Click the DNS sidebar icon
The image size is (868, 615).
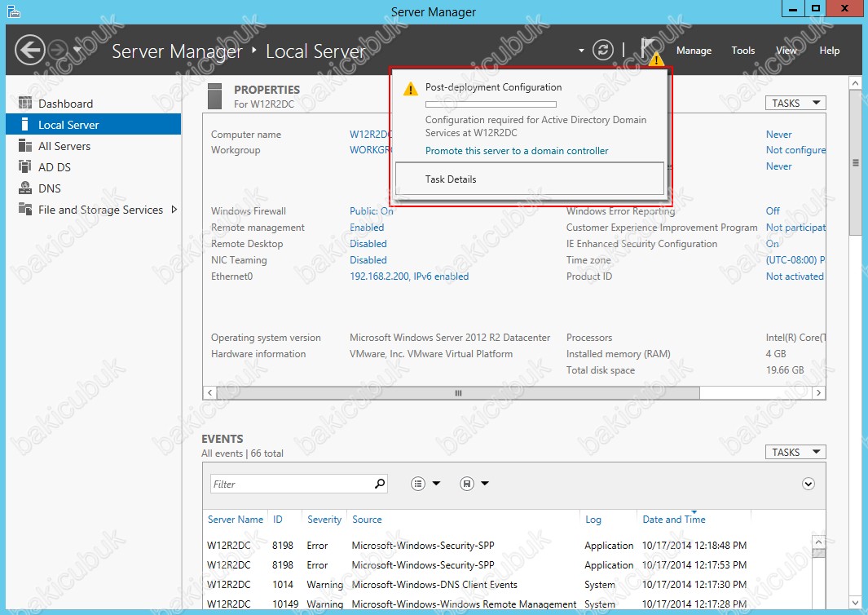tap(25, 188)
